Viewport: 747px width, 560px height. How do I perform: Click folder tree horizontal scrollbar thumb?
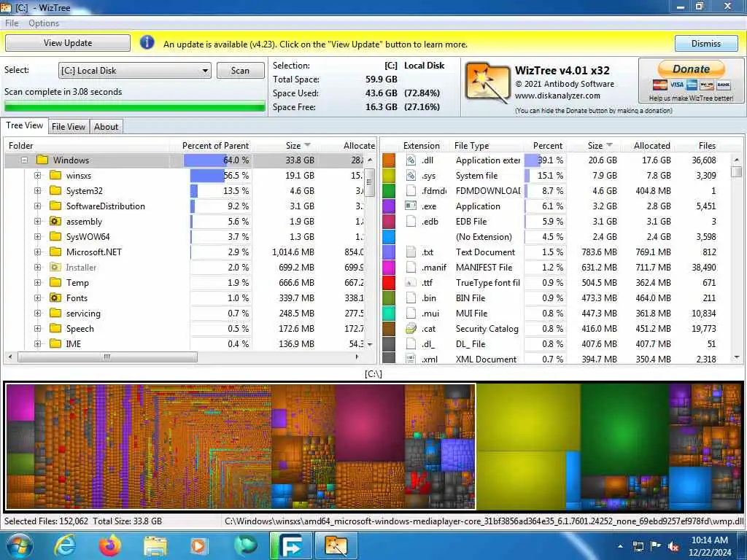[x=107, y=357]
